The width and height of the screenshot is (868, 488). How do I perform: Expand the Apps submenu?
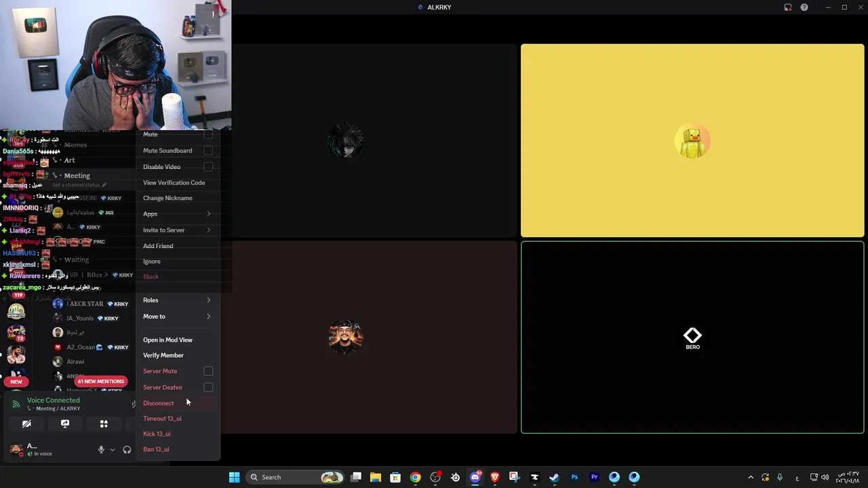coord(178,214)
